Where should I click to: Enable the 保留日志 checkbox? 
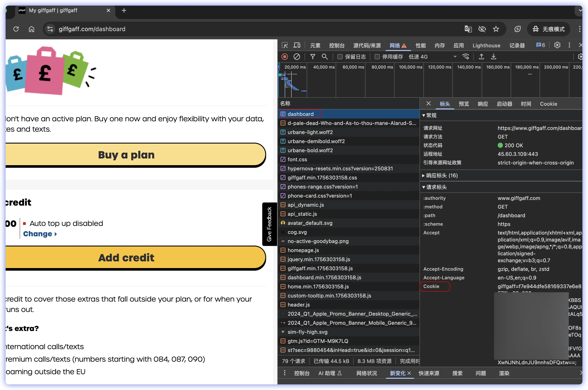tap(340, 57)
